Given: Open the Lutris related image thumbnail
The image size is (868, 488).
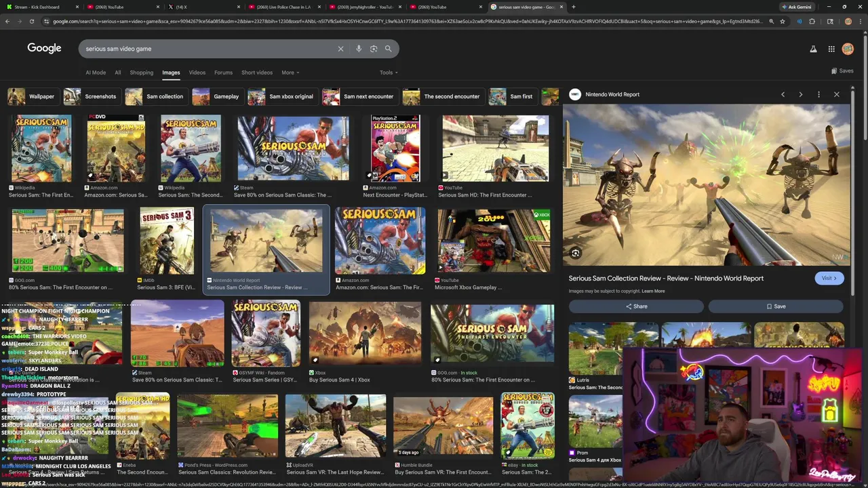Looking at the screenshot, I should [595, 348].
